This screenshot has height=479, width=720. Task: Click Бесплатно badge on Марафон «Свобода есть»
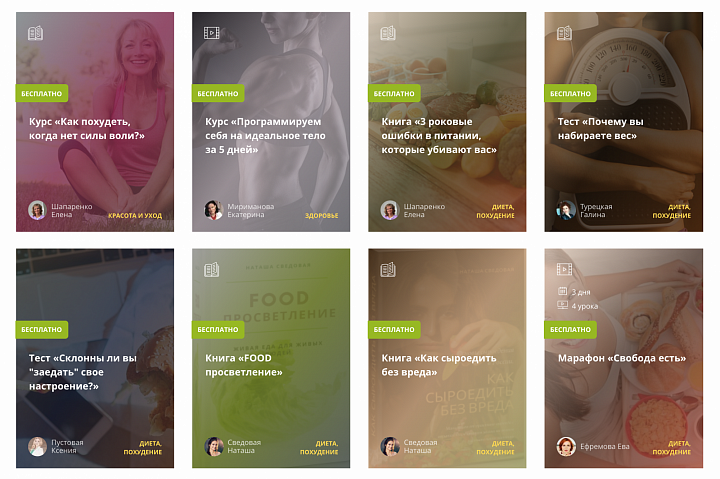pos(570,329)
